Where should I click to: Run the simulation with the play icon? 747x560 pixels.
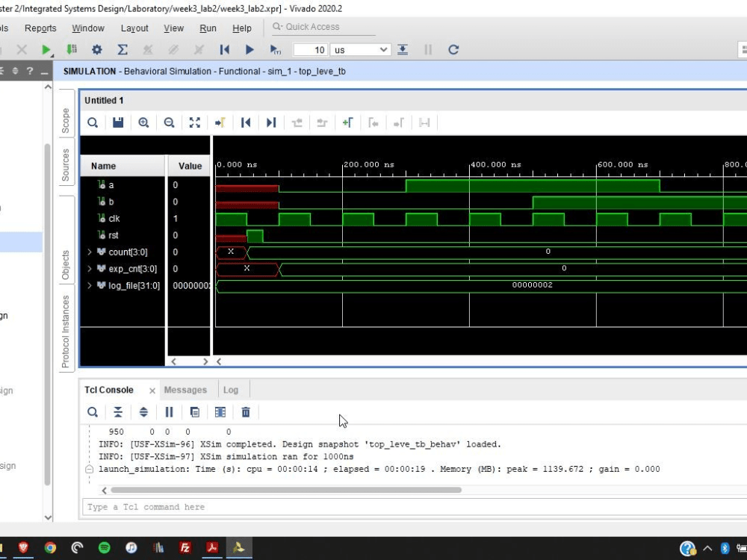pyautogui.click(x=249, y=50)
